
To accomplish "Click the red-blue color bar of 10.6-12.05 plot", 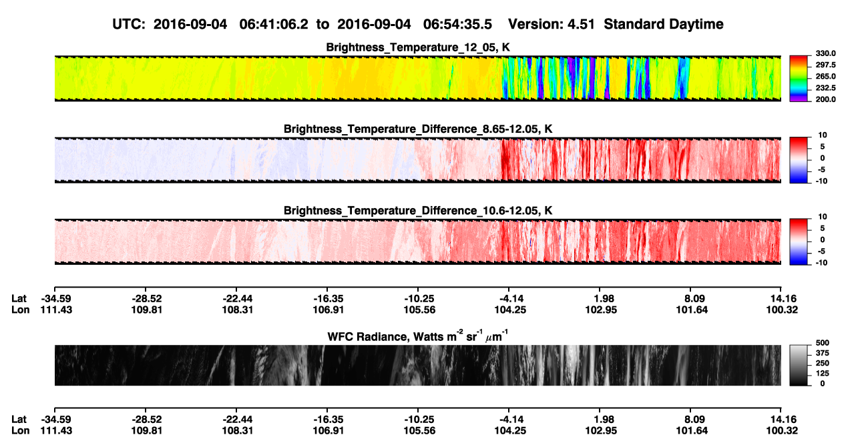I will click(799, 241).
